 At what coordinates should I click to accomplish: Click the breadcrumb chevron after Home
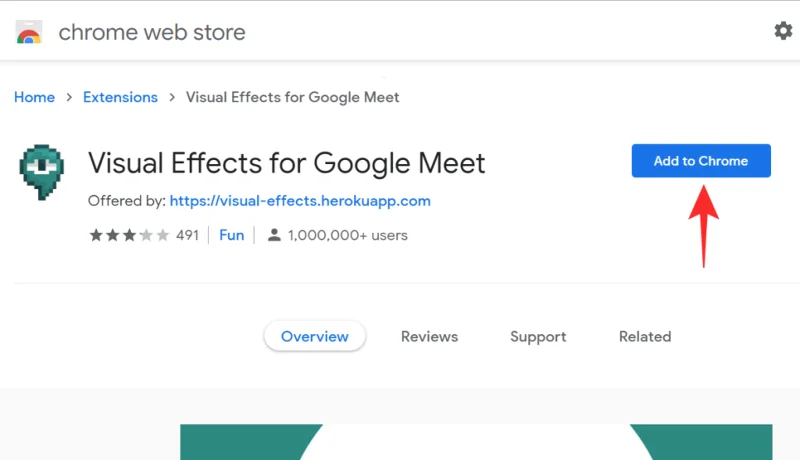[69, 98]
